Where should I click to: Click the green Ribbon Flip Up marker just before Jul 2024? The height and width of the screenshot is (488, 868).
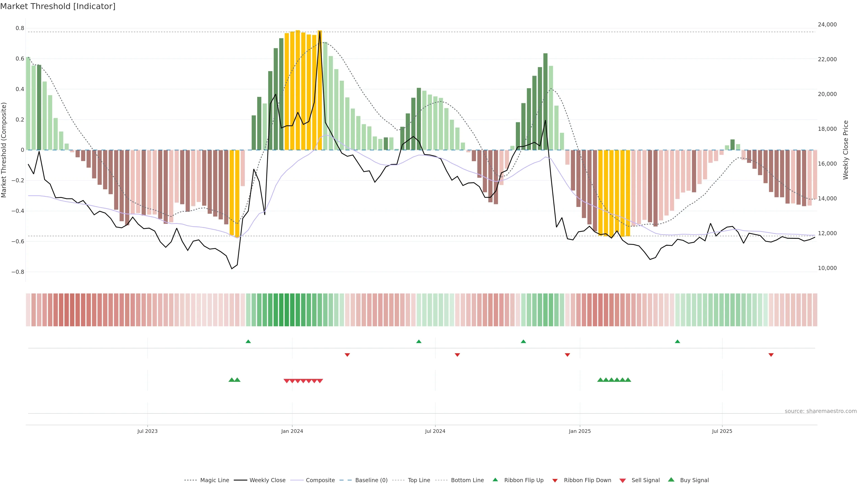418,342
